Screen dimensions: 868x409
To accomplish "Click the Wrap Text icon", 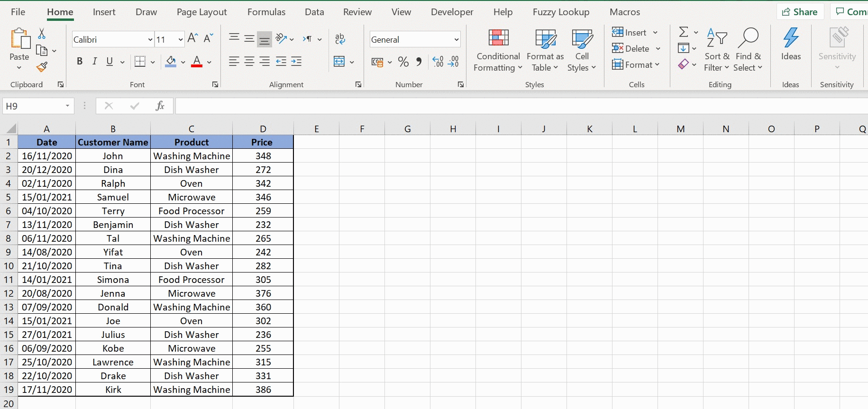I will pos(340,39).
